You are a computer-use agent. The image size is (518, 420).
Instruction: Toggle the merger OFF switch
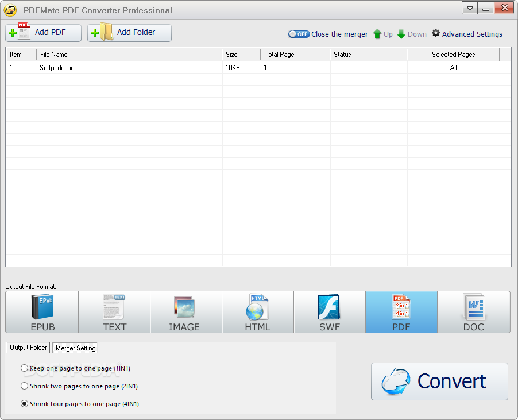click(x=299, y=34)
